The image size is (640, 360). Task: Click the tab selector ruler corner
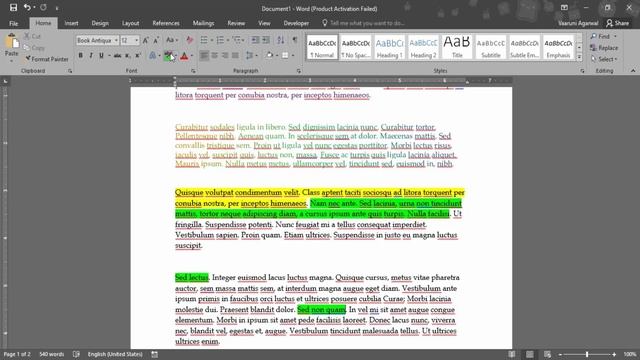coord(5,81)
